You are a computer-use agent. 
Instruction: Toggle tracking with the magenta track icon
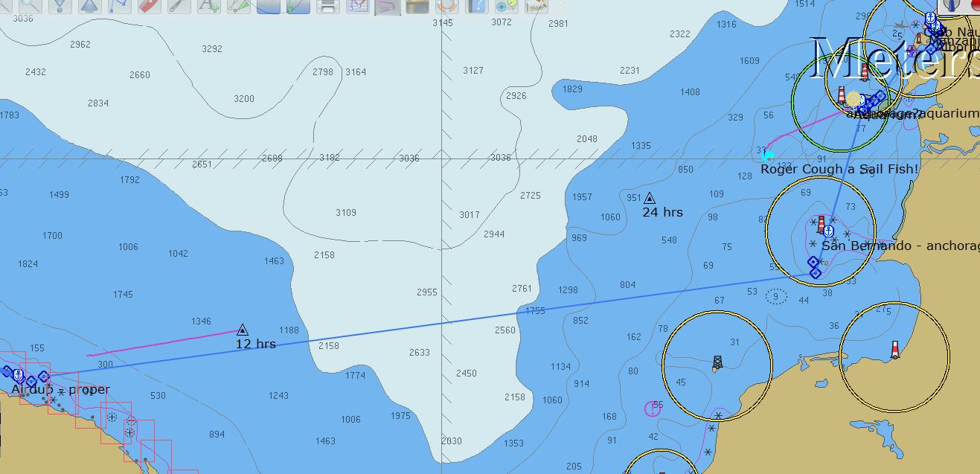tap(388, 6)
